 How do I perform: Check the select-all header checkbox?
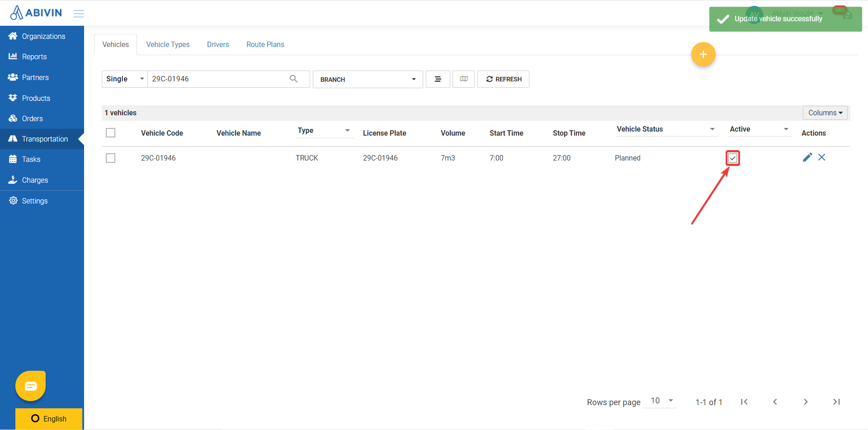(x=110, y=132)
